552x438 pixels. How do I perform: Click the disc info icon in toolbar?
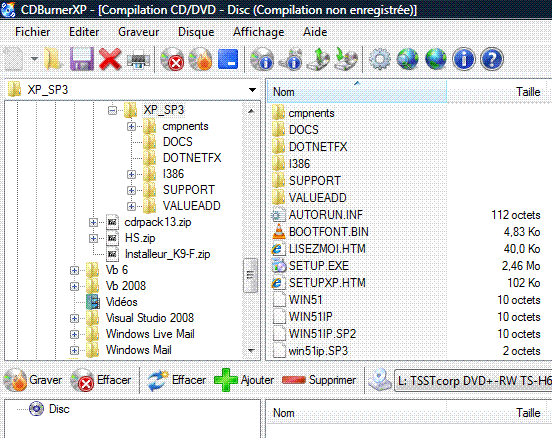click(262, 59)
